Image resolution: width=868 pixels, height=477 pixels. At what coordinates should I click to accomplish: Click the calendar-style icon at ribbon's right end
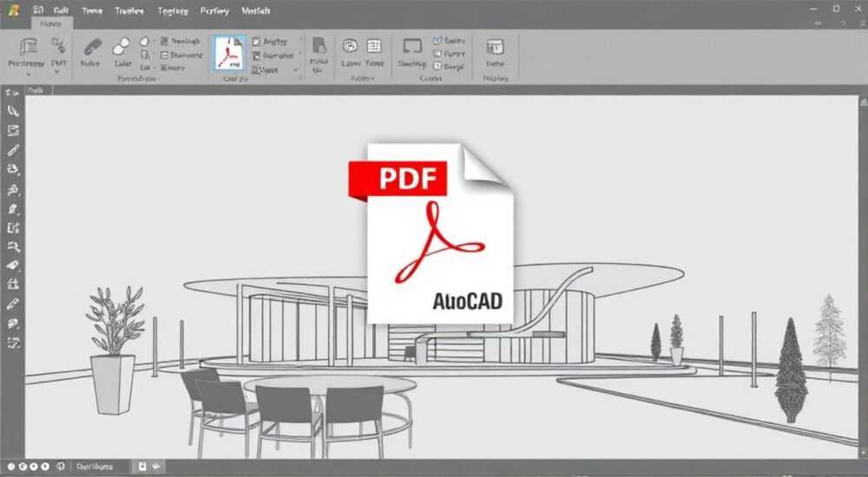click(495, 47)
